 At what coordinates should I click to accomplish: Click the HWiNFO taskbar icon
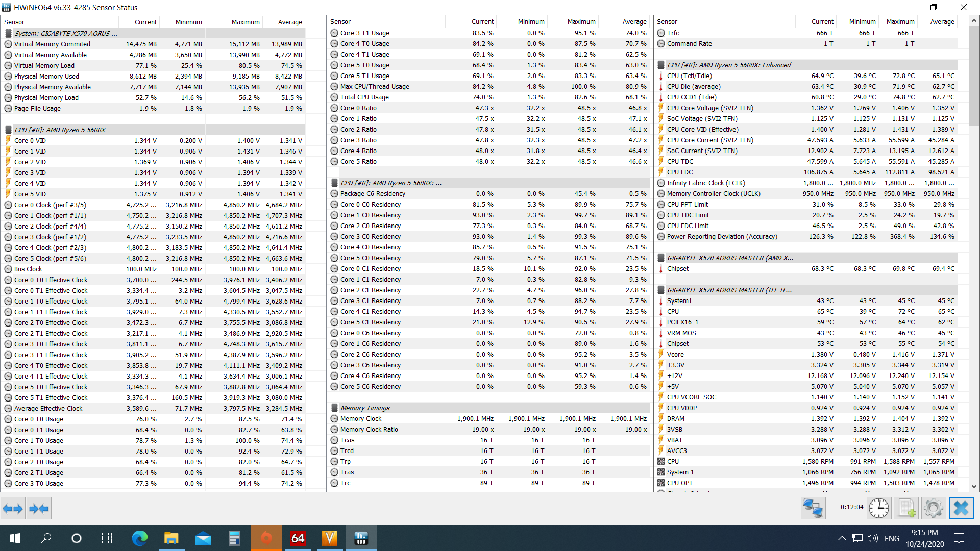pos(361,538)
